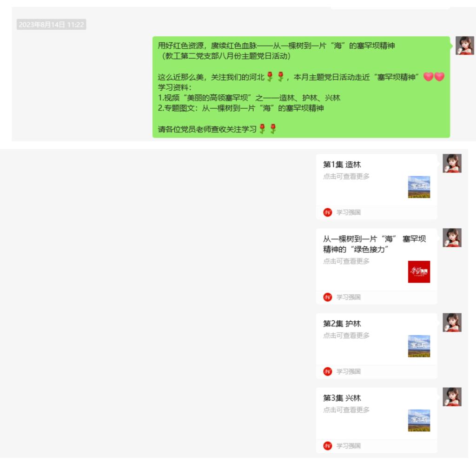Select the green 主题党日活动 message bubble
Image resolution: width=476 pixels, height=476 pixels.
(x=301, y=87)
